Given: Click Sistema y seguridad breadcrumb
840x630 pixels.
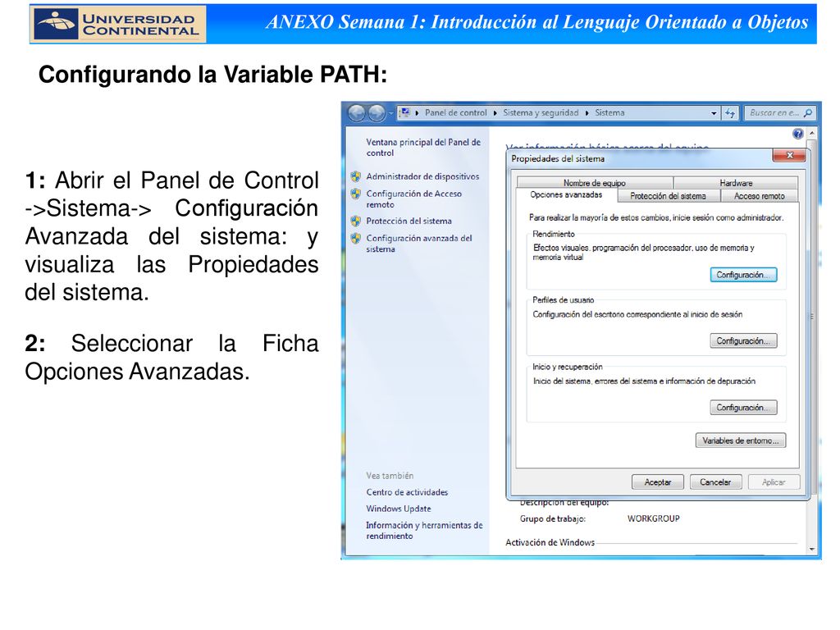Looking at the screenshot, I should (x=541, y=113).
